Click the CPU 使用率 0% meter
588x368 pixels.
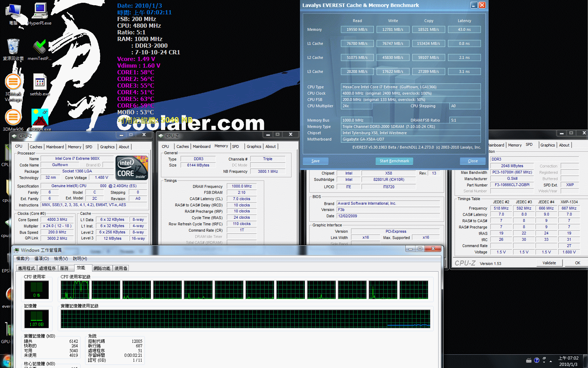36,290
